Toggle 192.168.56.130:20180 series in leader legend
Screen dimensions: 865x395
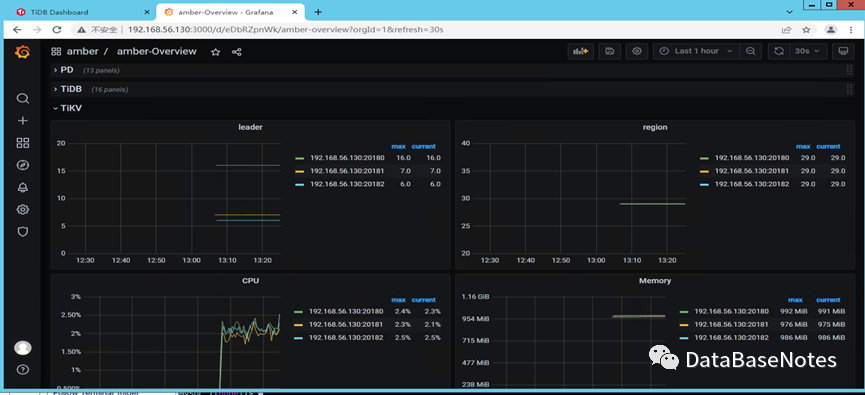(x=348, y=158)
